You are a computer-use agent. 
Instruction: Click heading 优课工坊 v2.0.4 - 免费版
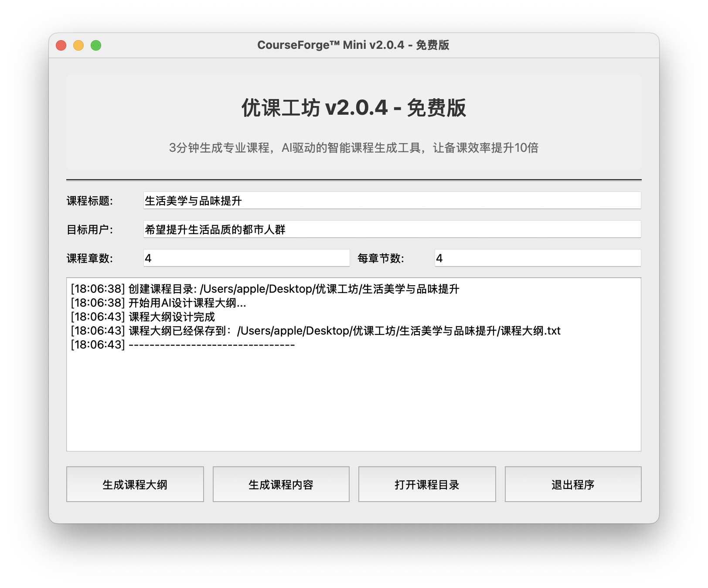pos(354,108)
